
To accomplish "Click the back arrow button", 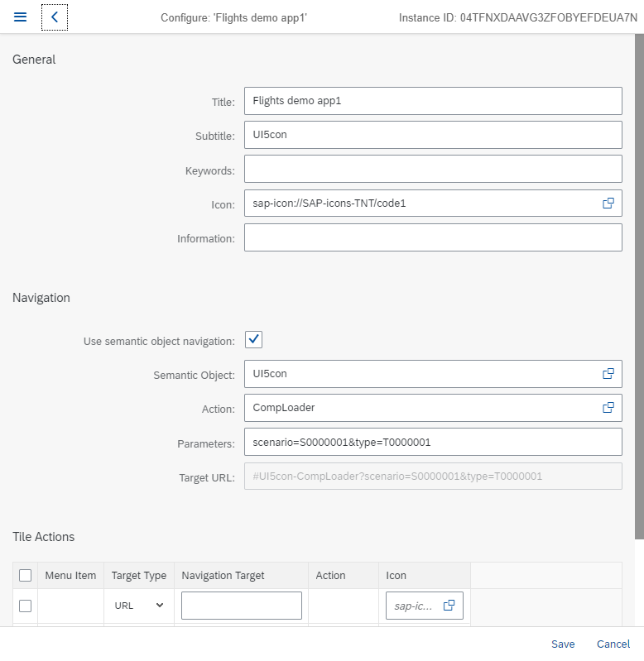I will click(55, 17).
